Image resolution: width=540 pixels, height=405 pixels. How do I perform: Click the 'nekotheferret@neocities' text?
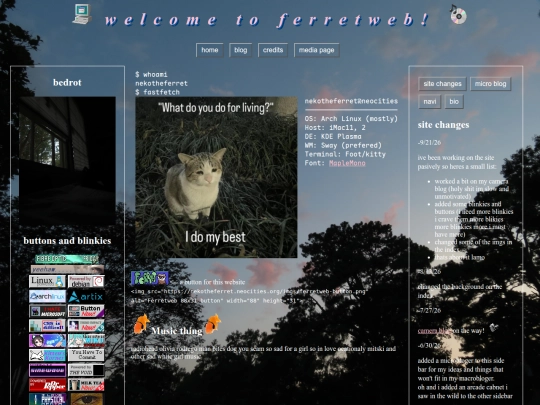click(x=351, y=101)
